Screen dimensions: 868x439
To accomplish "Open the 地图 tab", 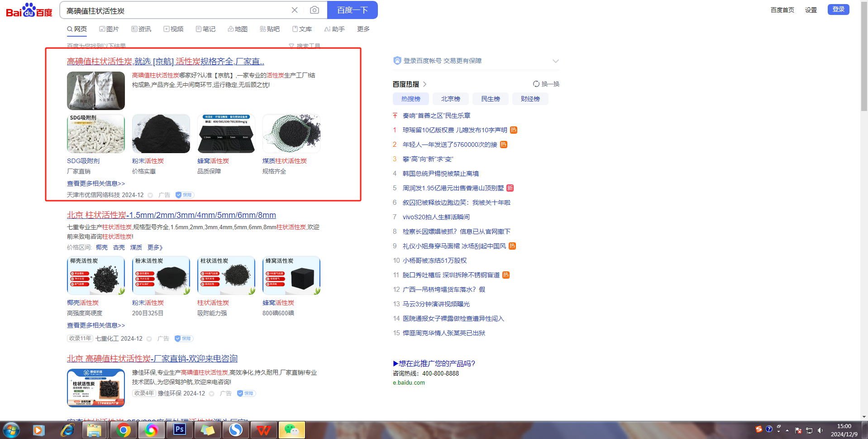I will click(x=238, y=29).
